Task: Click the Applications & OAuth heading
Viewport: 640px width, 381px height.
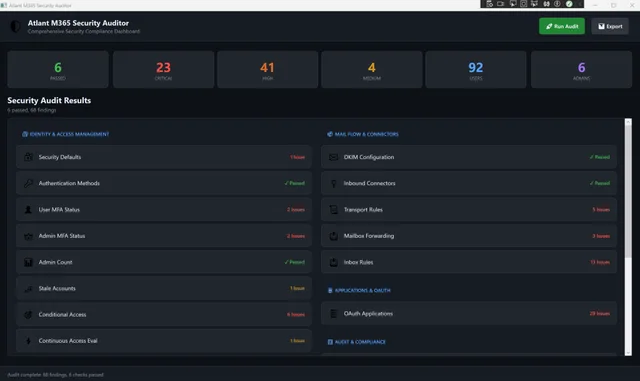Action: [362, 290]
